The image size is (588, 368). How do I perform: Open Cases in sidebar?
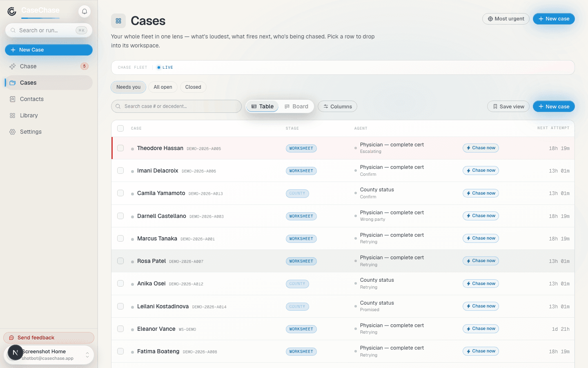coord(49,83)
